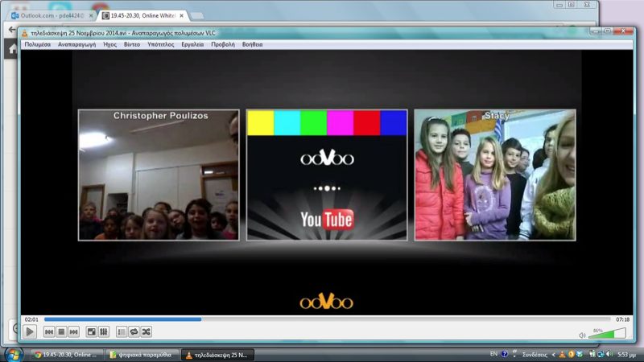Viewport: 644px width, 362px height.
Task: Click the VLC cone icon in title bar
Action: (x=25, y=33)
